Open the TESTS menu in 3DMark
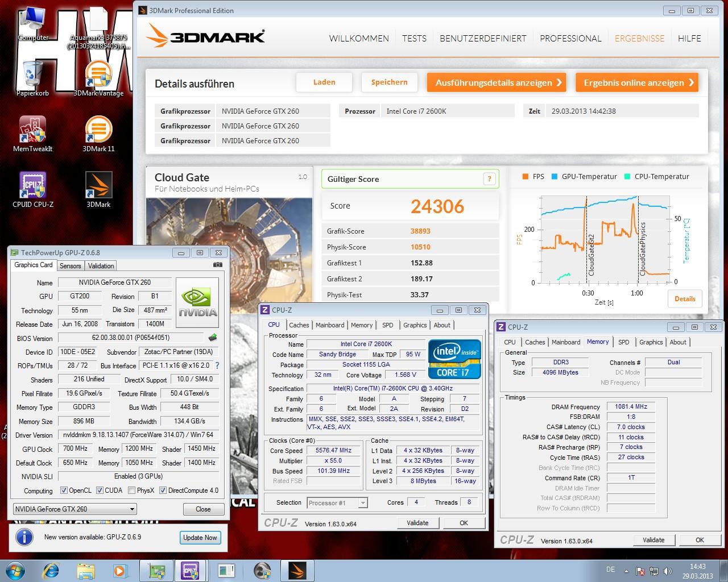This screenshot has width=728, height=582. click(414, 38)
